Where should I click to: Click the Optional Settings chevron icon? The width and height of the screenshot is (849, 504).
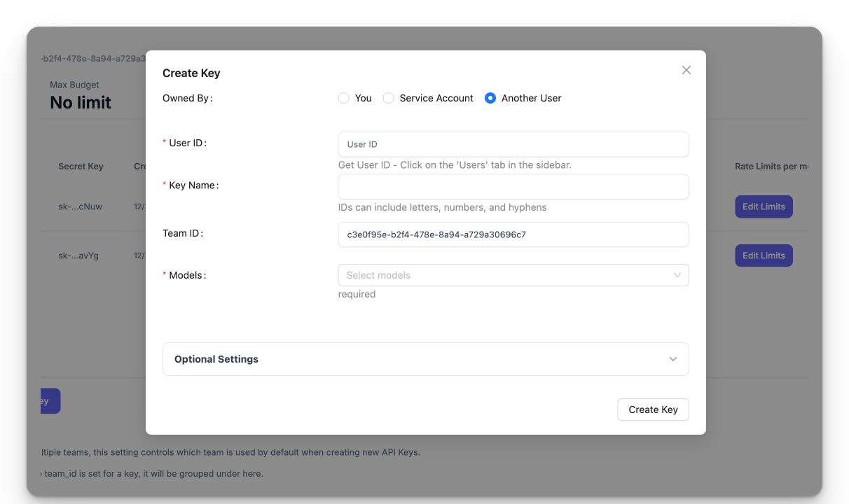tap(672, 359)
